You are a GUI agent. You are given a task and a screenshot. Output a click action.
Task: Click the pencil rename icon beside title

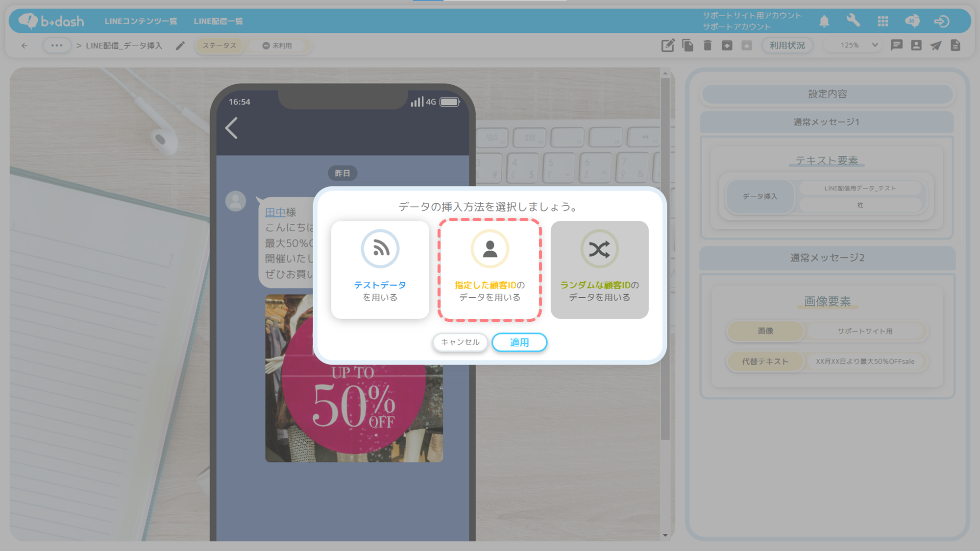click(180, 46)
